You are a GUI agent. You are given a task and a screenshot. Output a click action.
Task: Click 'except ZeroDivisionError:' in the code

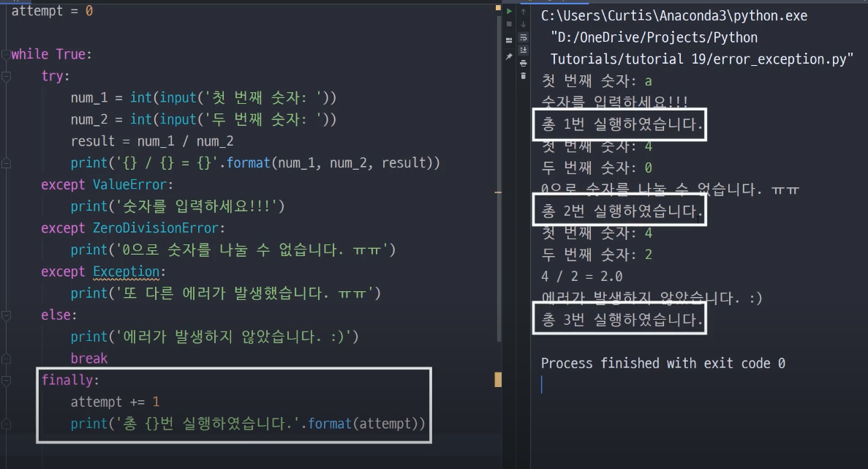[133, 228]
